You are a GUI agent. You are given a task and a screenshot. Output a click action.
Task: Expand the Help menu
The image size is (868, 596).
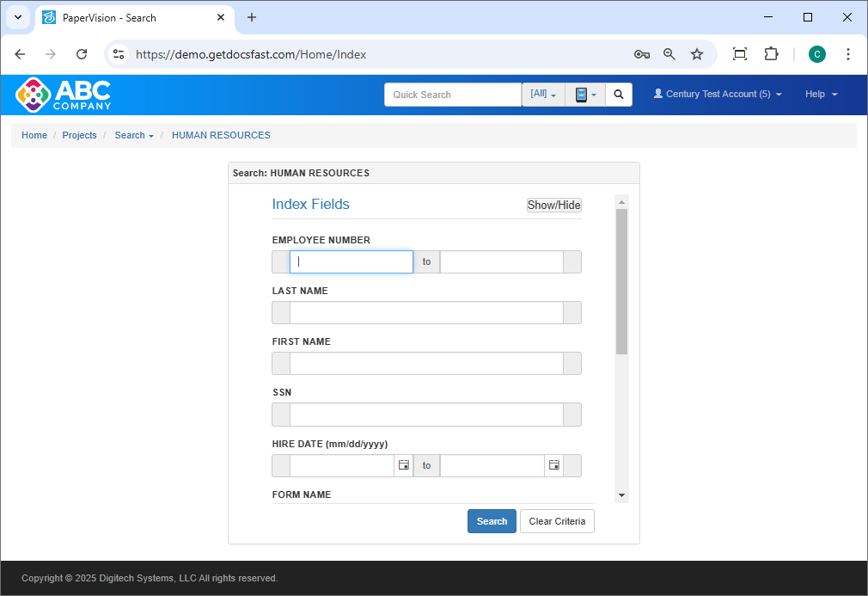(821, 95)
